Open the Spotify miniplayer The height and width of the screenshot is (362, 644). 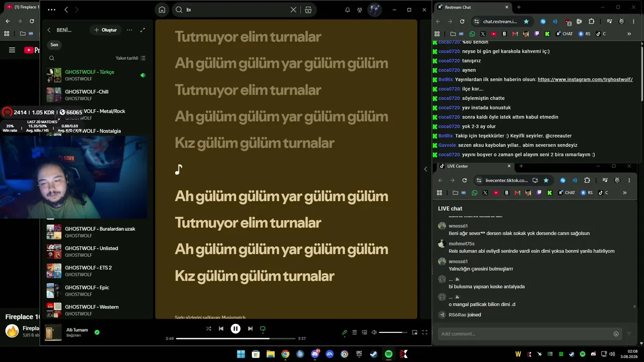click(415, 332)
